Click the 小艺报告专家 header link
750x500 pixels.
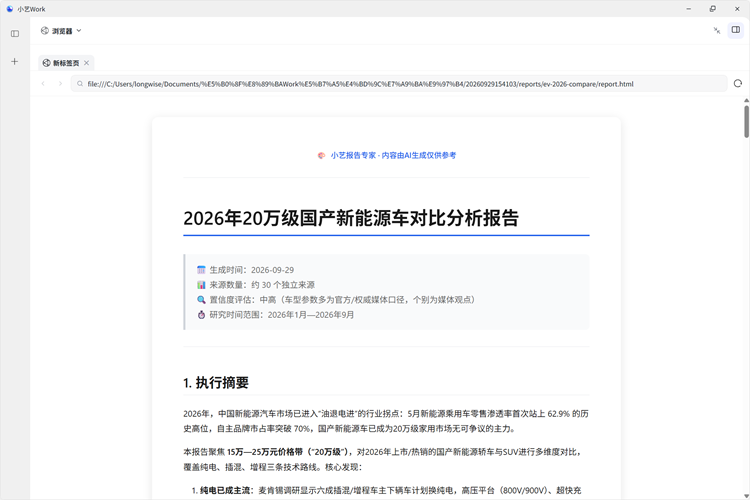tap(393, 155)
